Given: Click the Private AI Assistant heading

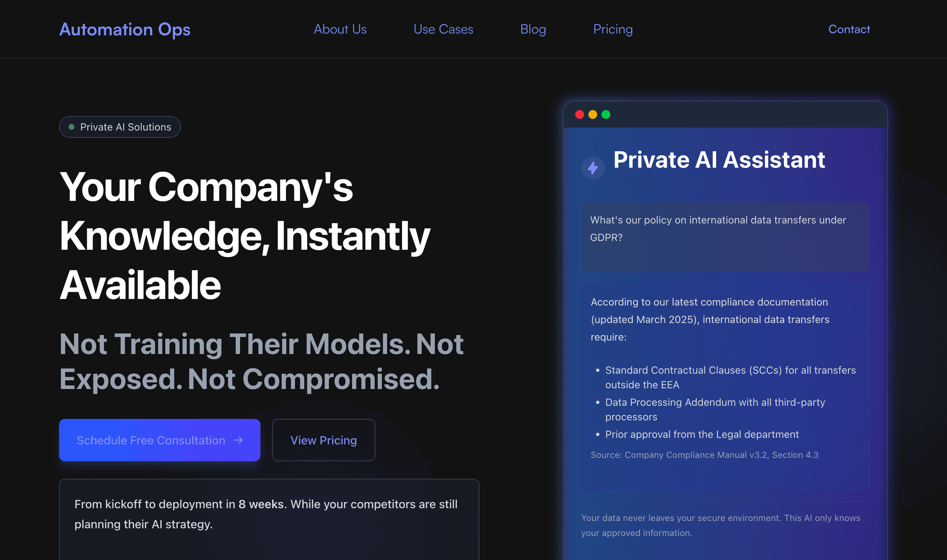Looking at the screenshot, I should tap(719, 160).
